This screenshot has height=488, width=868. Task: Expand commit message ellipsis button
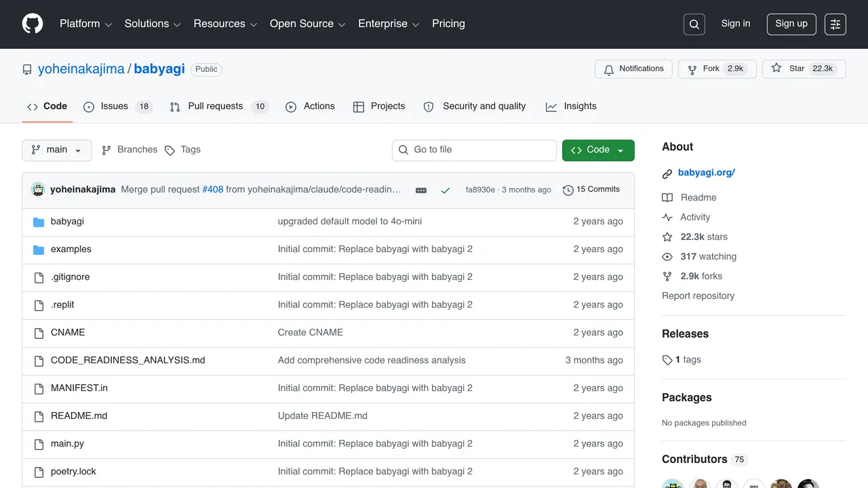coord(421,190)
